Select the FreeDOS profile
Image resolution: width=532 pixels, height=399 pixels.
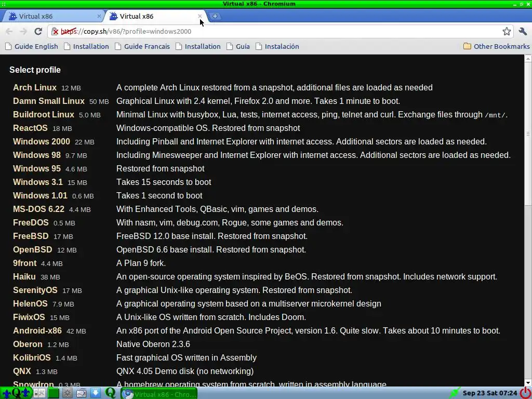[x=31, y=222]
